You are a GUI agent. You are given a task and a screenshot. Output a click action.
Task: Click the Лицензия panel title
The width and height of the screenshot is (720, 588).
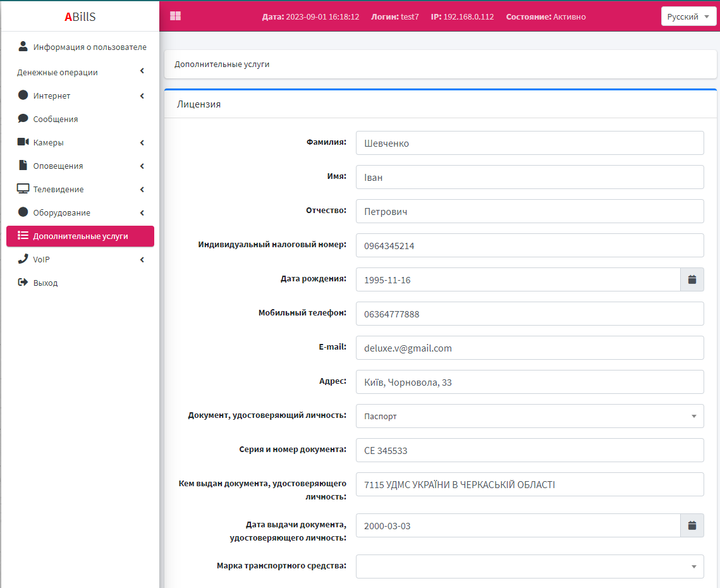pos(199,104)
